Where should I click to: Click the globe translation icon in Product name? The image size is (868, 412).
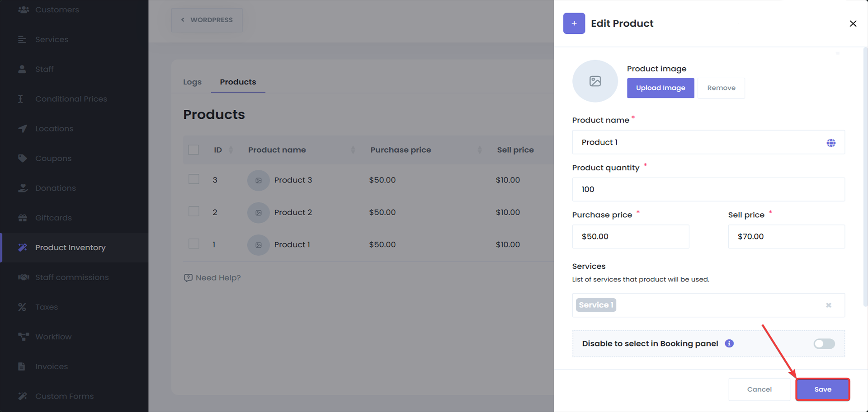[x=831, y=143]
